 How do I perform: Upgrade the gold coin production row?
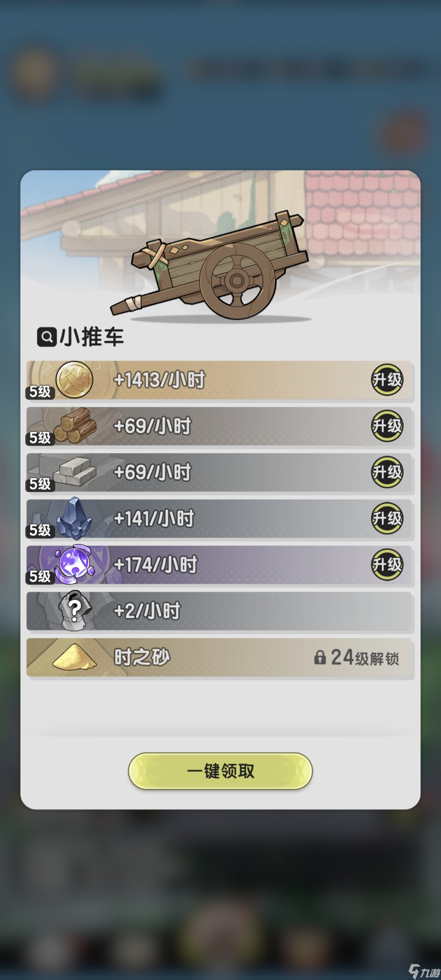(387, 380)
